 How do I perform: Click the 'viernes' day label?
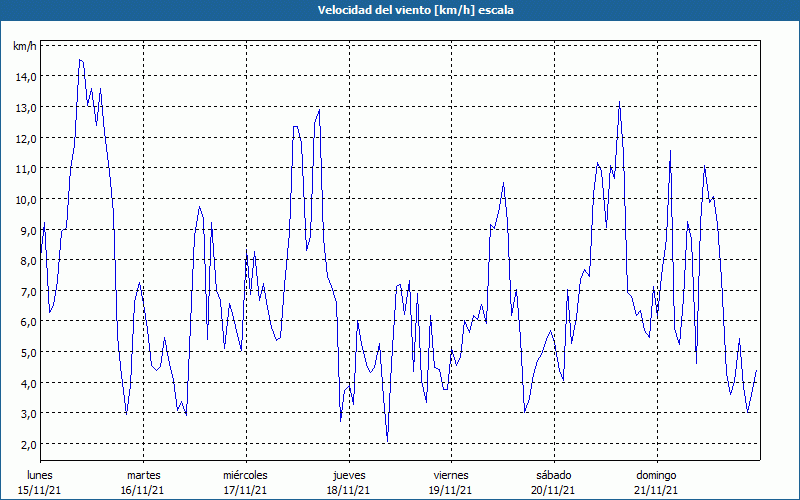click(x=451, y=475)
